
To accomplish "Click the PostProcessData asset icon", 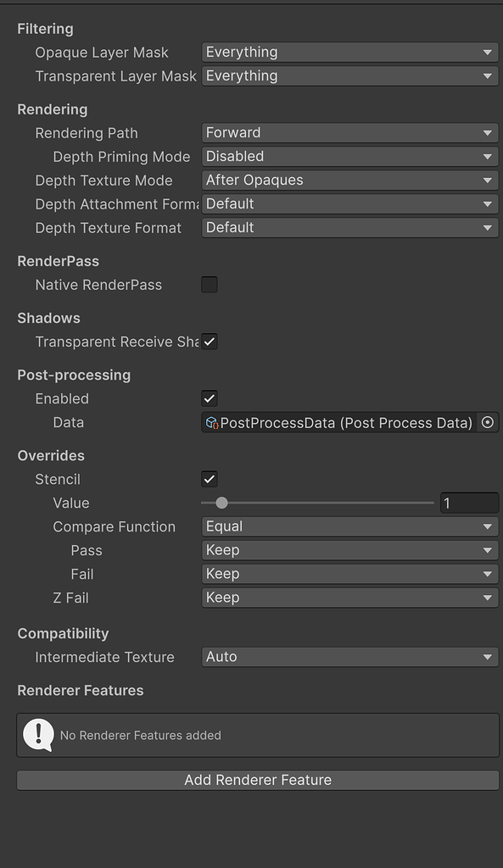I will point(209,422).
